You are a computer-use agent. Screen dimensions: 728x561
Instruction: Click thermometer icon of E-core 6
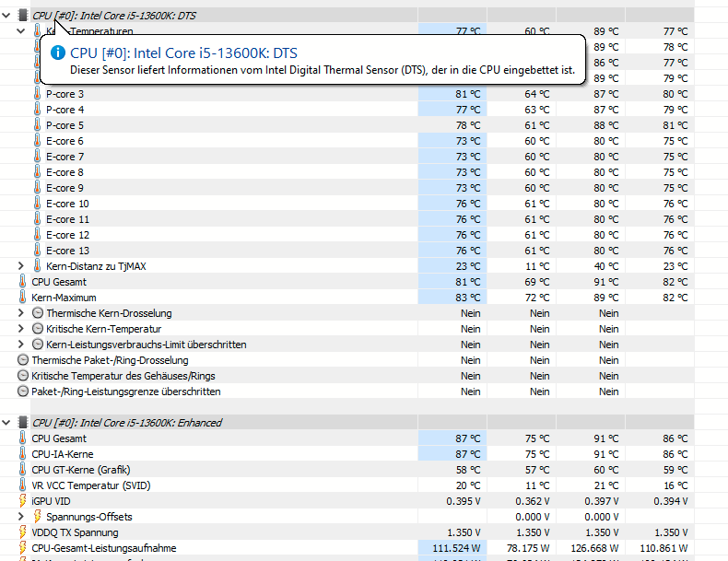[x=37, y=141]
